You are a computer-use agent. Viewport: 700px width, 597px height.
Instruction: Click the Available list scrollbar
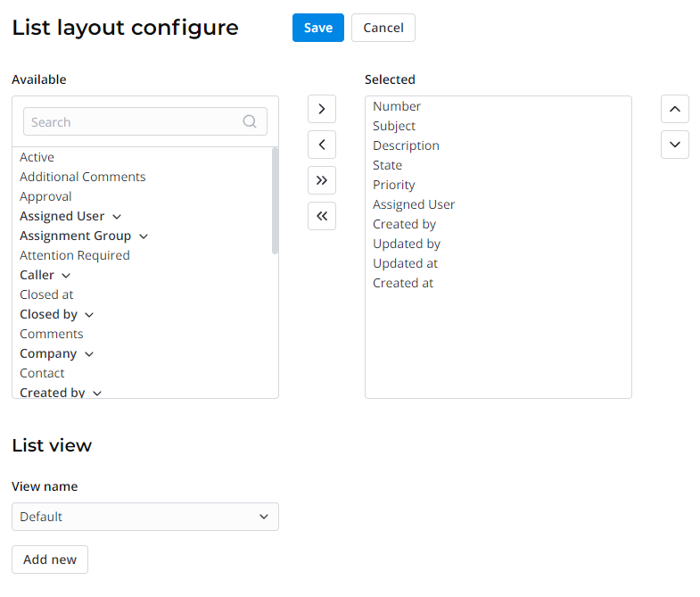(275, 201)
